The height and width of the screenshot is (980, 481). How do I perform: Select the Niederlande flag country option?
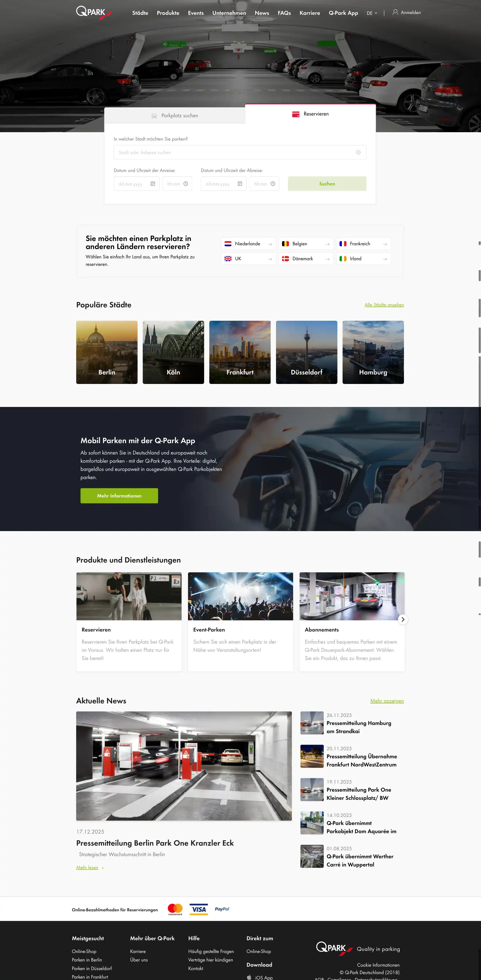pyautogui.click(x=248, y=244)
